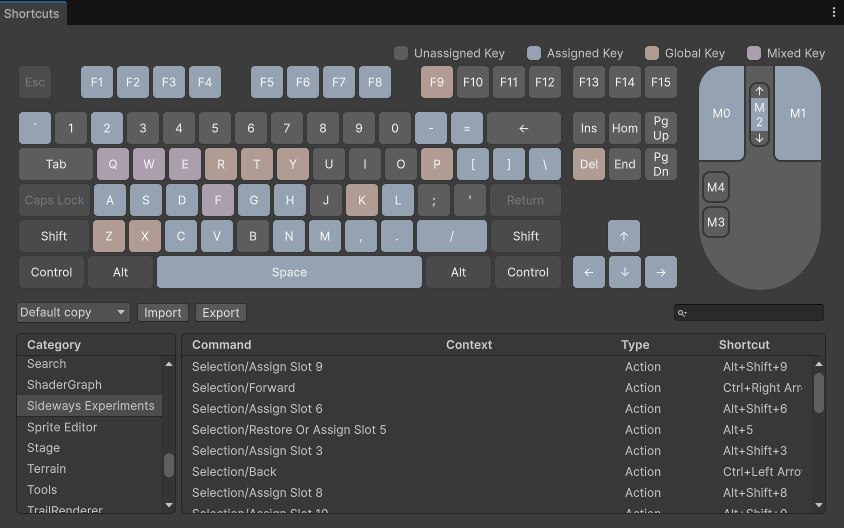Select the Q mixed key

click(x=112, y=164)
